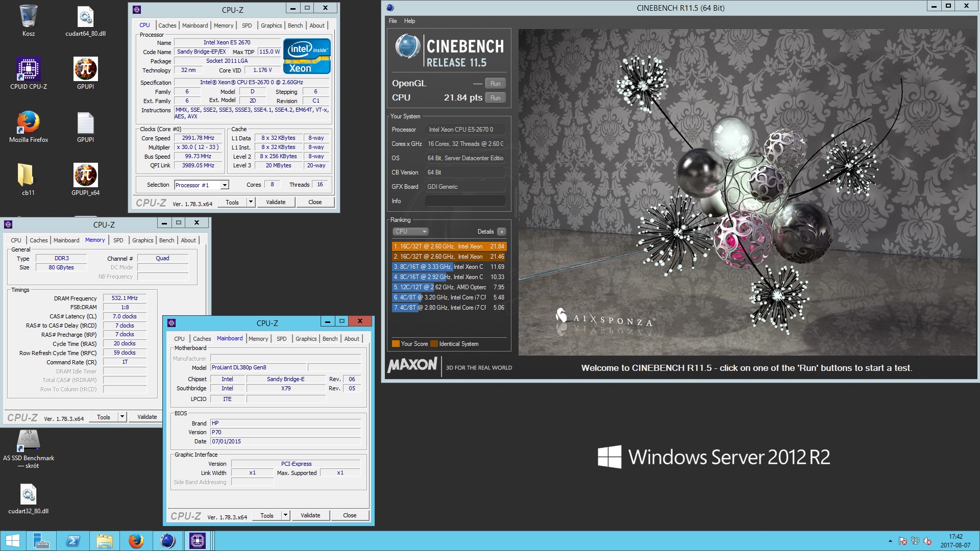Image resolution: width=980 pixels, height=551 pixels.
Task: Open Graphics tab in Memory CPU-Z window
Action: [142, 240]
